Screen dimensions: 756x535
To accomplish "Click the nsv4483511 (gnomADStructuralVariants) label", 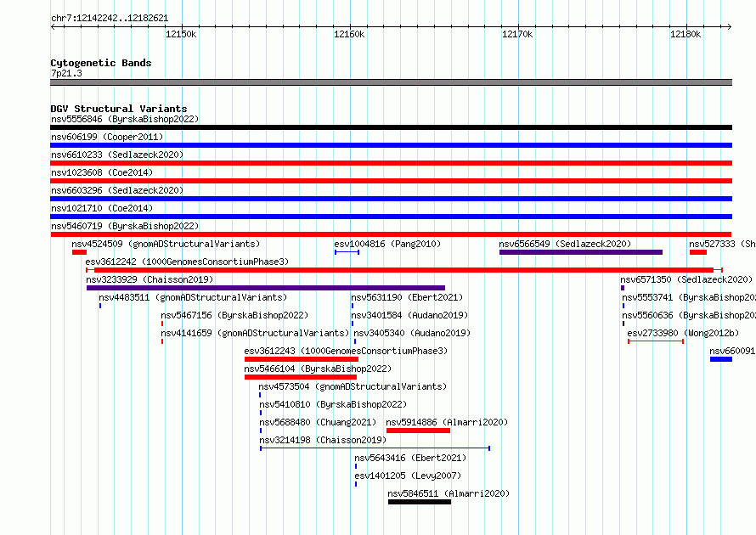I will 193,297.
